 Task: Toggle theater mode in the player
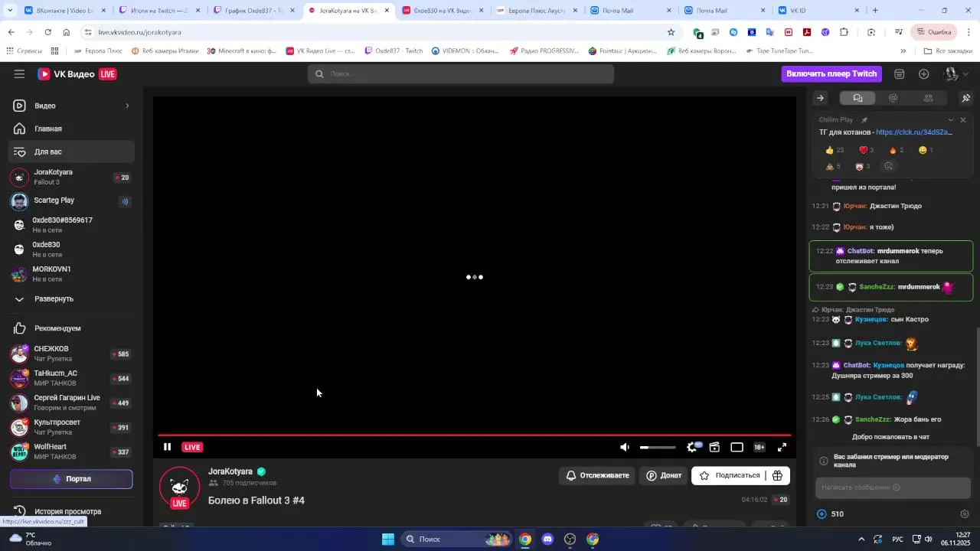pyautogui.click(x=737, y=447)
